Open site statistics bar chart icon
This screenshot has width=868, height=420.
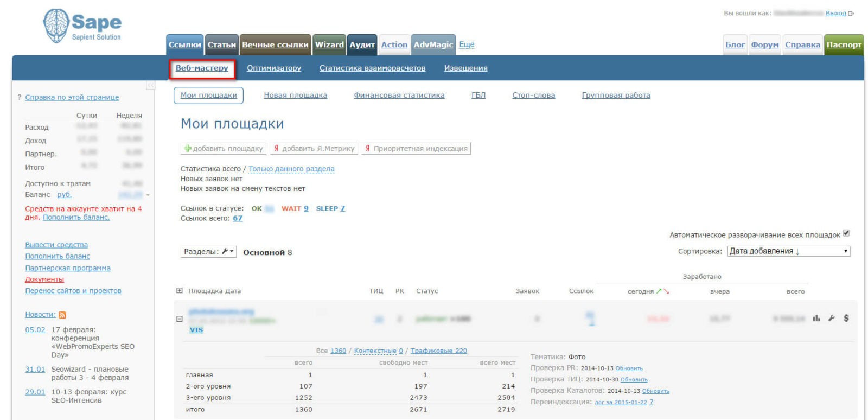816,318
